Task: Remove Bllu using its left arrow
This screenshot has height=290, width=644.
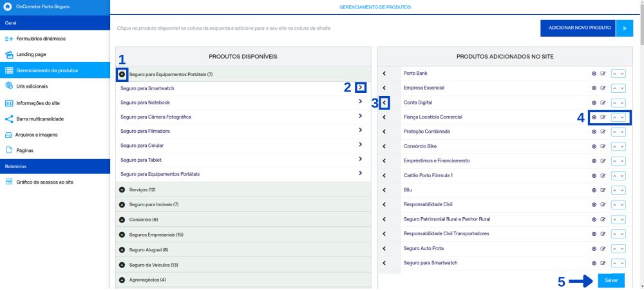Action: 384,190
